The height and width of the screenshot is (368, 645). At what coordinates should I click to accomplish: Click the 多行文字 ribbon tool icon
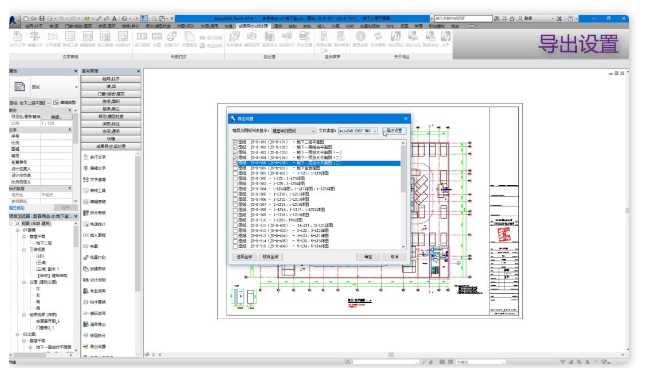click(18, 37)
